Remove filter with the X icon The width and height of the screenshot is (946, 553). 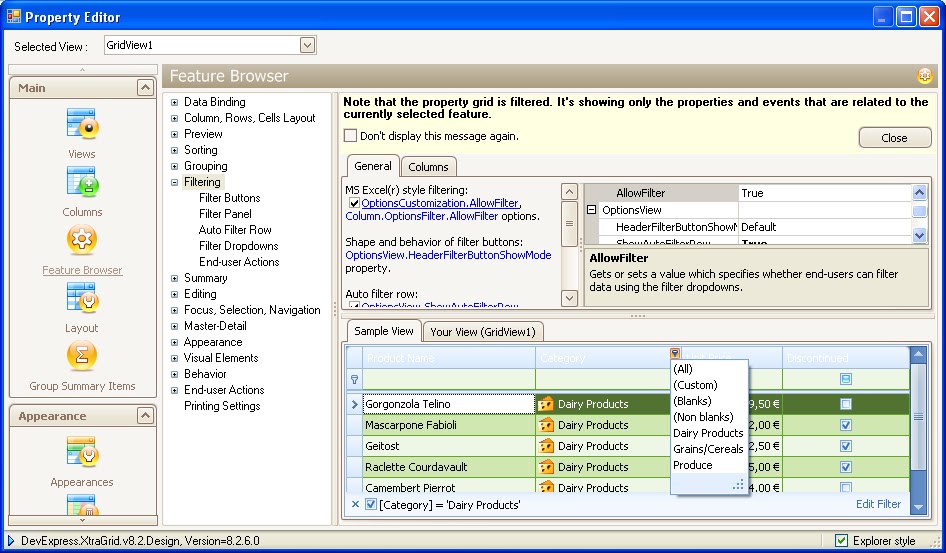(x=355, y=505)
